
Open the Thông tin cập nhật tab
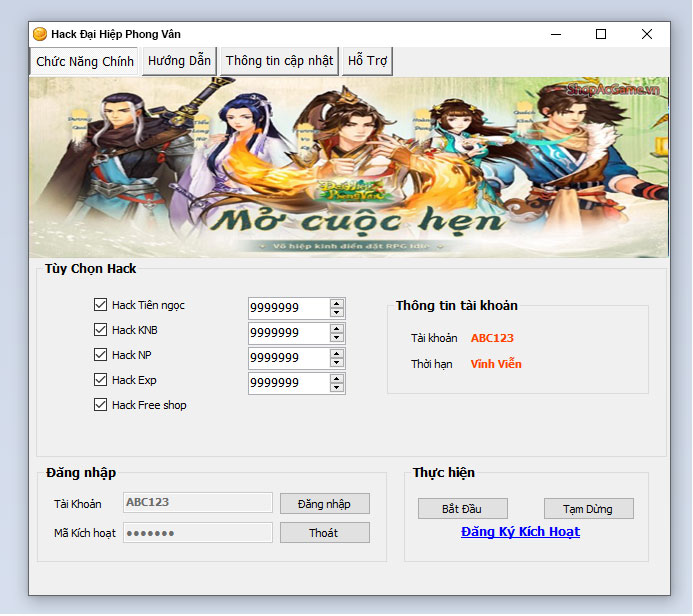pos(279,61)
